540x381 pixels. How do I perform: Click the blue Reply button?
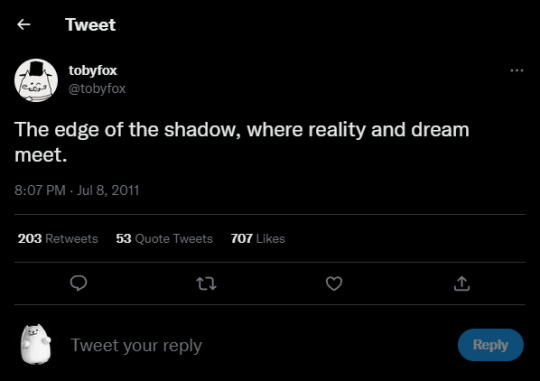point(490,345)
